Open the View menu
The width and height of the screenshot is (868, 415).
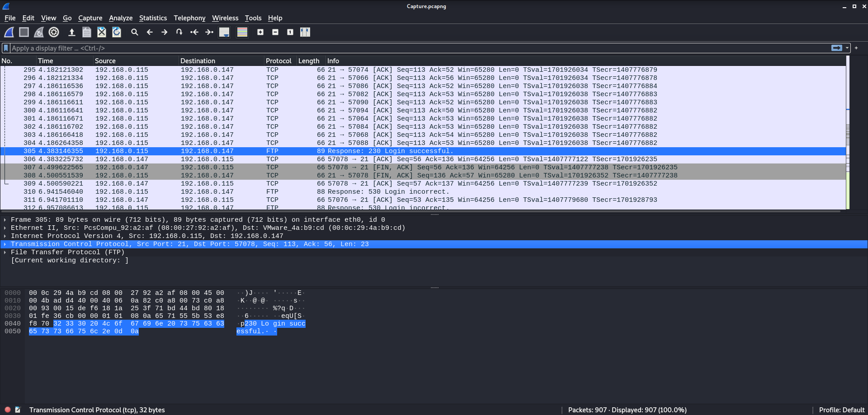[x=48, y=18]
